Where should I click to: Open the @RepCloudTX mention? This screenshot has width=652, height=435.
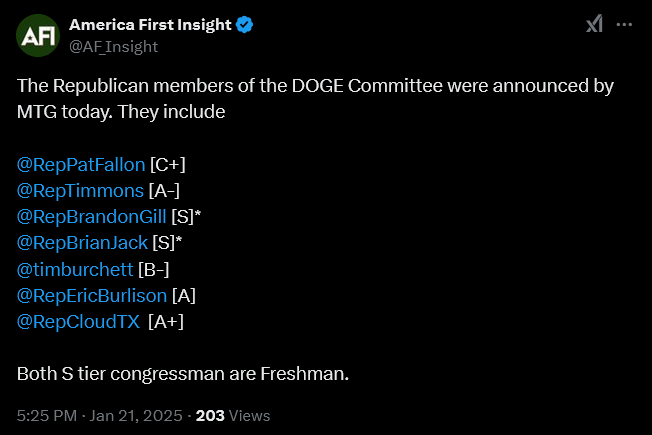click(x=79, y=321)
